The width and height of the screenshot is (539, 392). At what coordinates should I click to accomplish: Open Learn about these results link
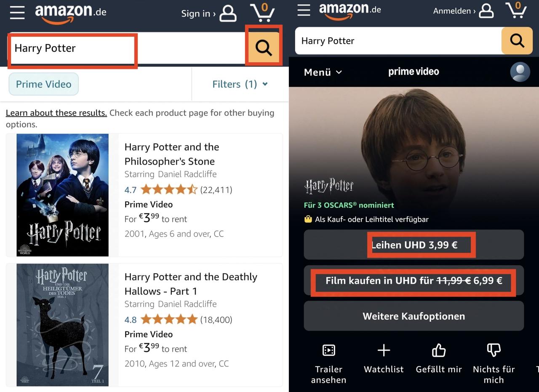pos(56,113)
